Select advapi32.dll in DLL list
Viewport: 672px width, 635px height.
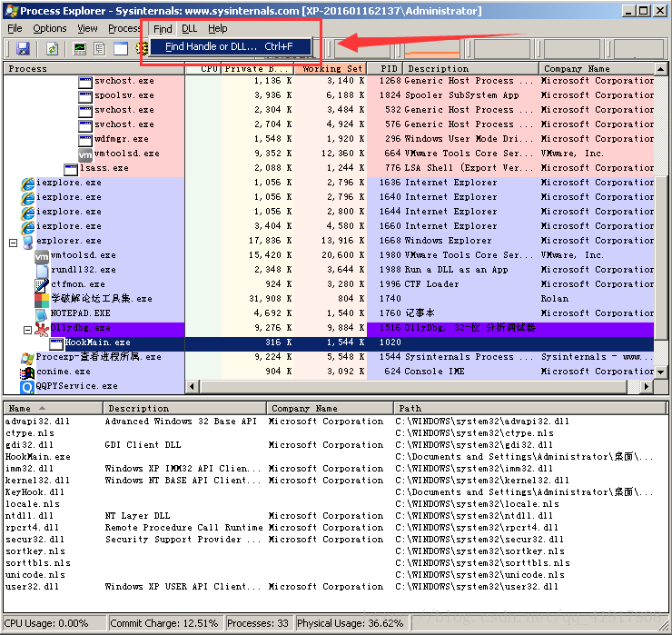(37, 422)
